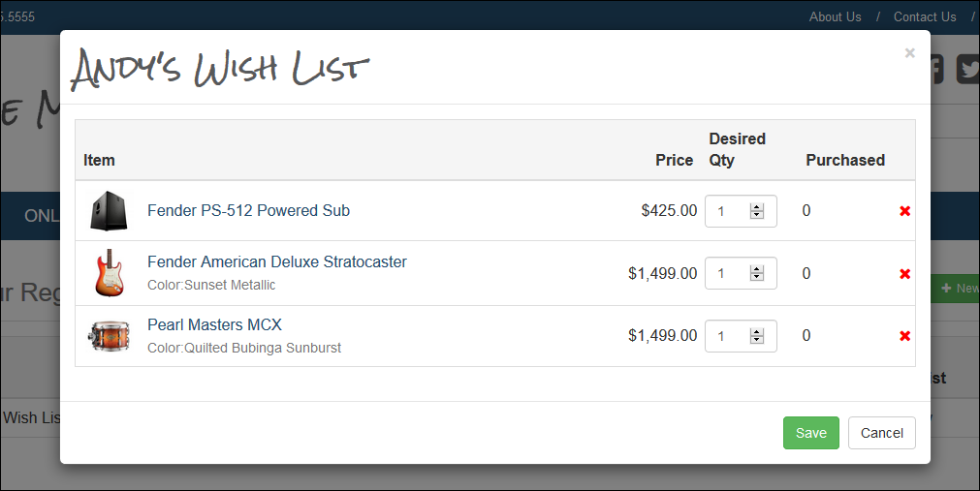Viewport: 980px width, 491px height.
Task: Remove Fender PS-512 Powered Sub with red X
Action: click(904, 211)
